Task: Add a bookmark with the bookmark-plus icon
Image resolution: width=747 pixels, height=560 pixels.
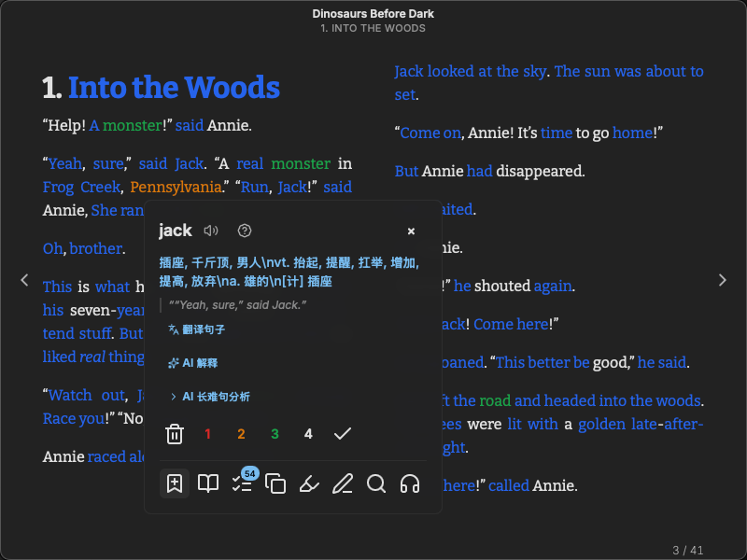Action: click(175, 483)
